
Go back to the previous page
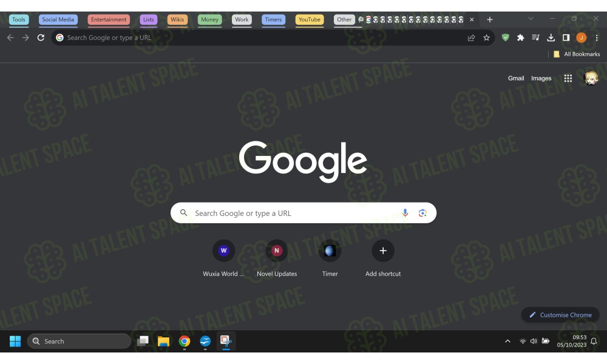tap(10, 38)
